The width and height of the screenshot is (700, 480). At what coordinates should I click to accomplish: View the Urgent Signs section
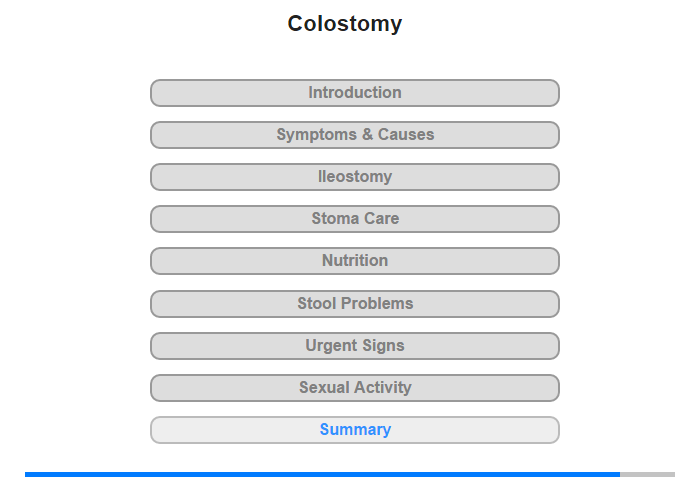355,346
